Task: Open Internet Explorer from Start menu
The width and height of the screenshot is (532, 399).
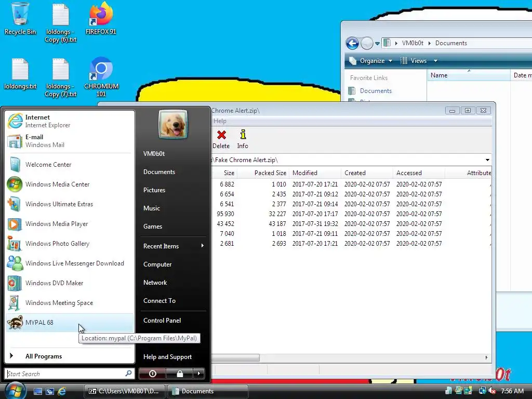Action: pyautogui.click(x=70, y=121)
